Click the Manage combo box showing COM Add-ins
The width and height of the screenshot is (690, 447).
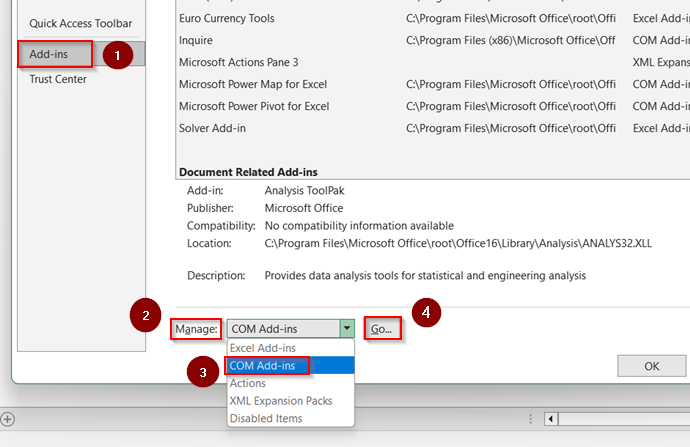pyautogui.click(x=290, y=329)
